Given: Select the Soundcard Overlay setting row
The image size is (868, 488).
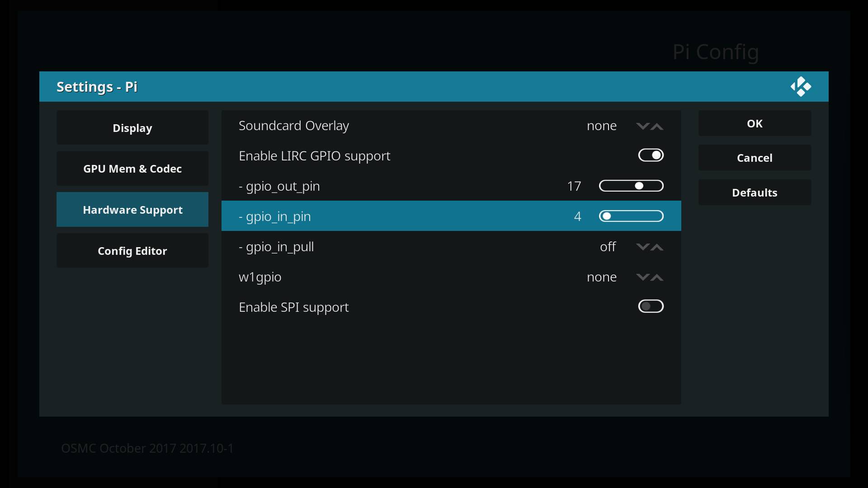Looking at the screenshot, I should [451, 126].
